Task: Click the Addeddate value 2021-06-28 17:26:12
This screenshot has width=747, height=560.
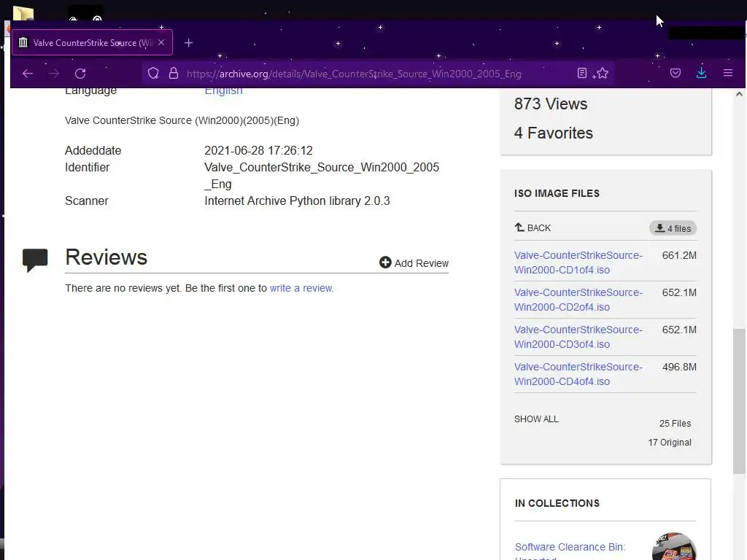Action: point(258,150)
